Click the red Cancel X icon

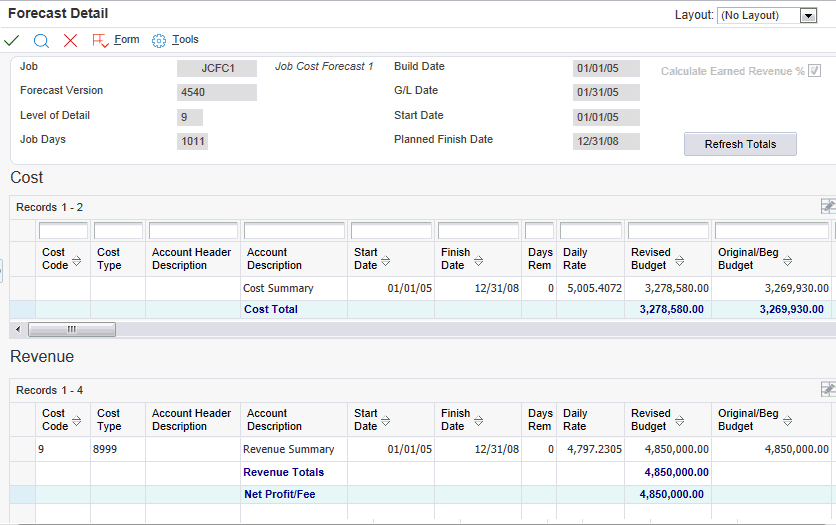pos(70,40)
